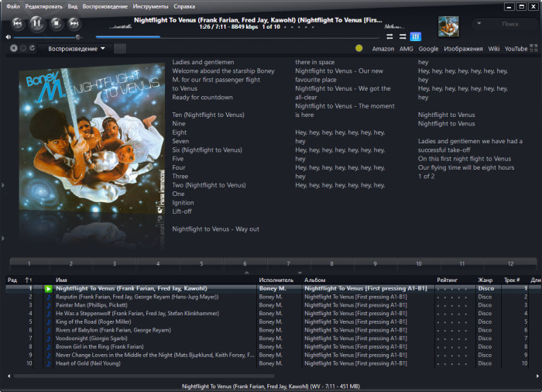Viewport: 542px width, 392px height.
Task: Stop playback with the stop button
Action: point(56,23)
